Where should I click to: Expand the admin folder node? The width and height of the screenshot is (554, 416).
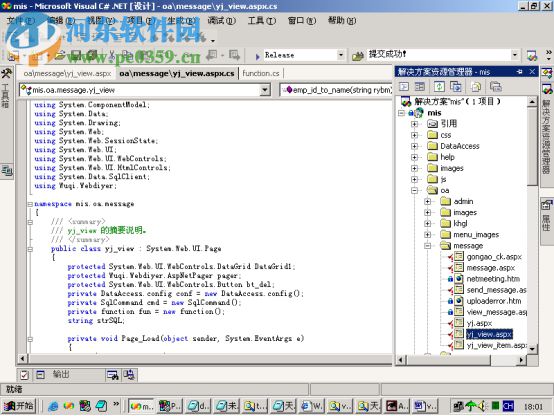[x=428, y=201]
